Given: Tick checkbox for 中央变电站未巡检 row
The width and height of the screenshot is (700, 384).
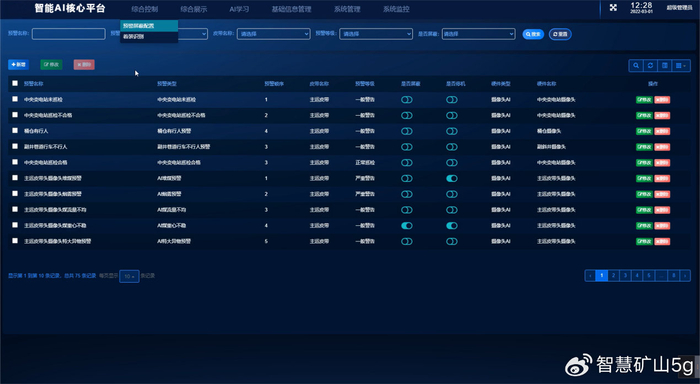Looking at the screenshot, I should [15, 99].
